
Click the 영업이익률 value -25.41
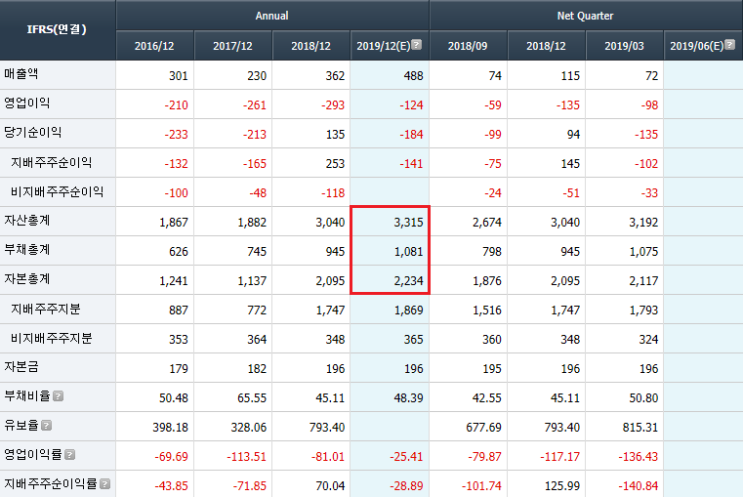coord(406,457)
